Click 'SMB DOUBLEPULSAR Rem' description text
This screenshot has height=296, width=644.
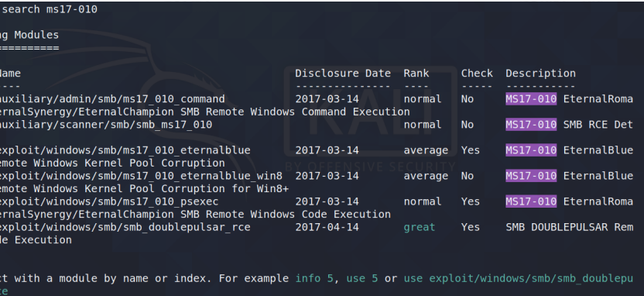coord(569,227)
